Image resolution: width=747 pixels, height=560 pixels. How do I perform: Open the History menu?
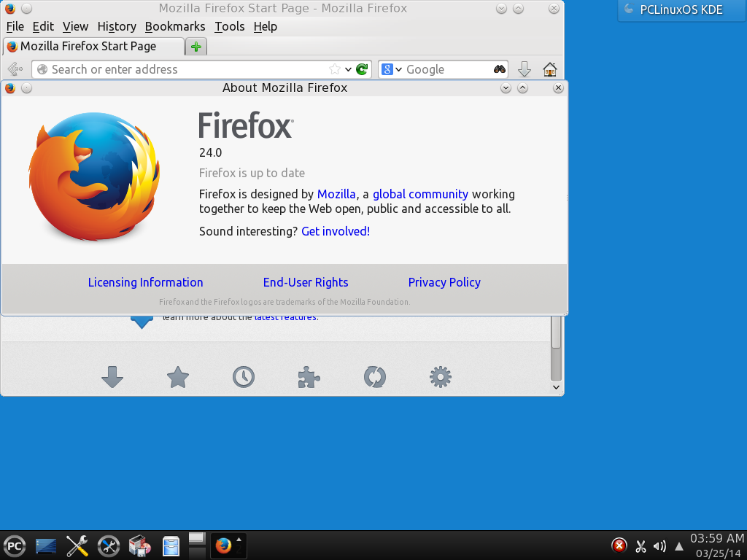(117, 27)
